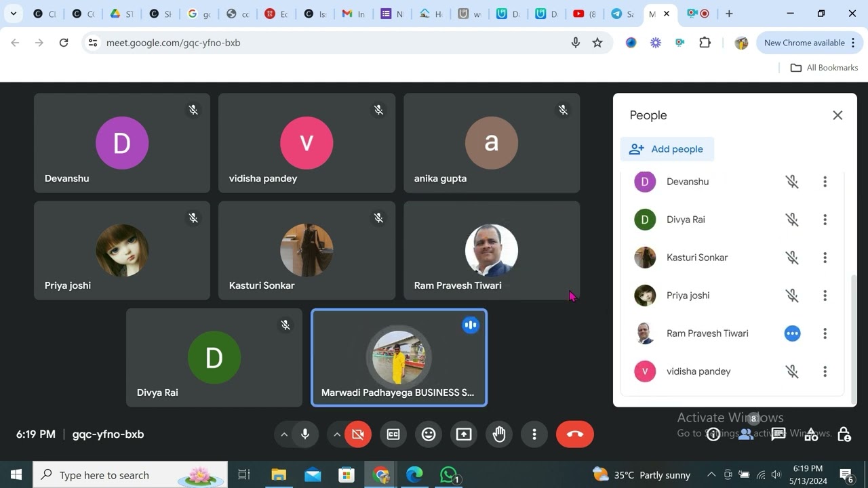Viewport: 868px width, 488px height.
Task: Switch to the Telegram tab
Action: coord(622,14)
